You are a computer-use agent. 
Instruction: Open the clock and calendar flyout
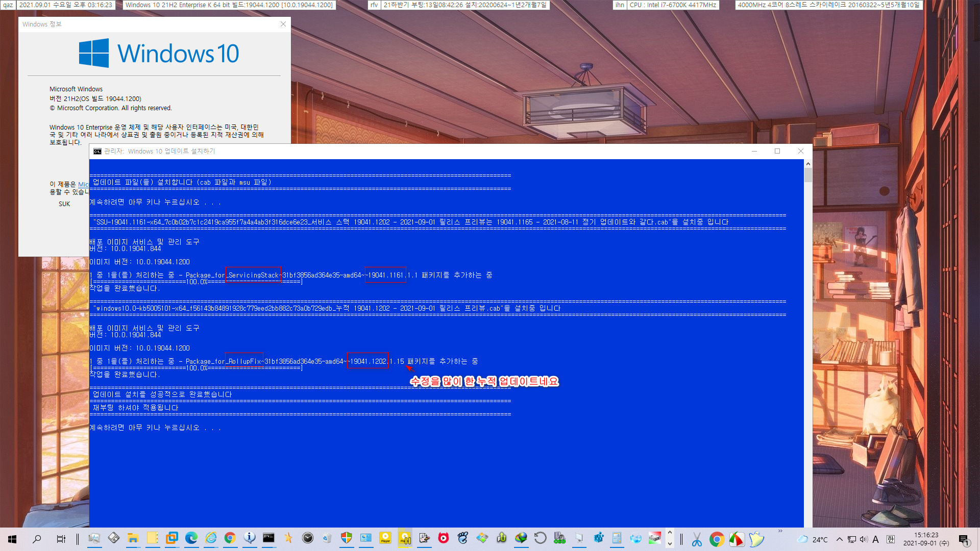point(926,539)
